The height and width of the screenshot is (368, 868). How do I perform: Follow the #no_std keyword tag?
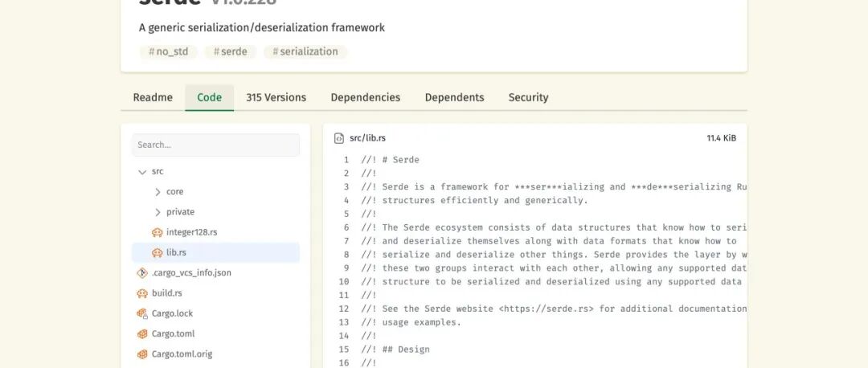(x=168, y=52)
